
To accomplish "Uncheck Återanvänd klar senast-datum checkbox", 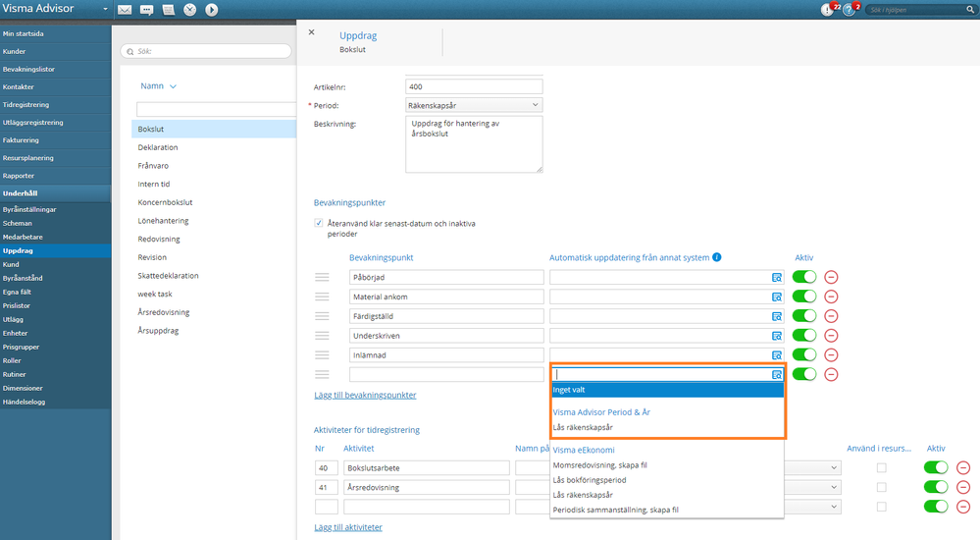I will click(x=319, y=224).
